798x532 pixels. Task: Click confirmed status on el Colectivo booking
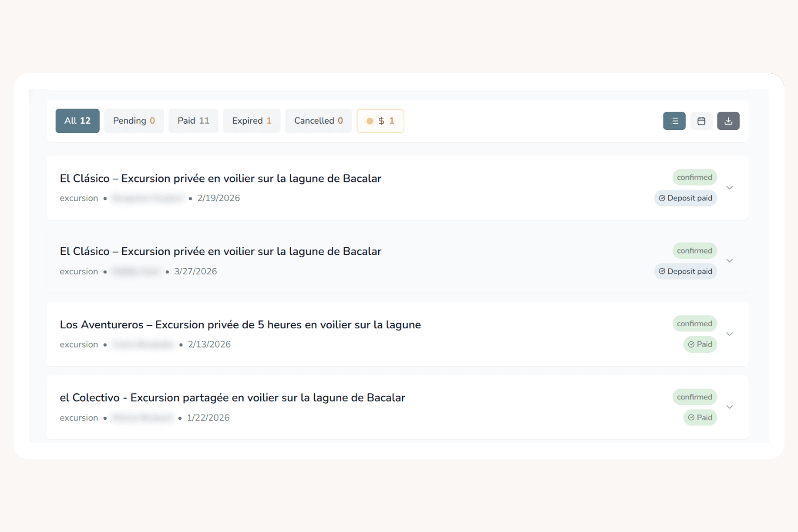click(694, 397)
